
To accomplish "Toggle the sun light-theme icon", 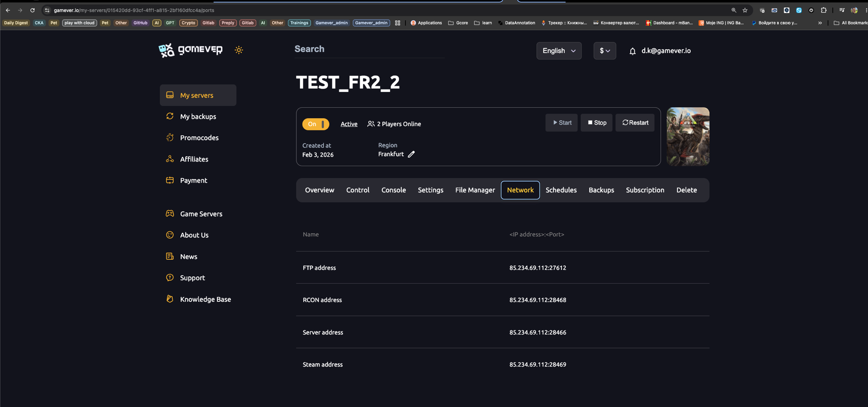I will pos(239,50).
